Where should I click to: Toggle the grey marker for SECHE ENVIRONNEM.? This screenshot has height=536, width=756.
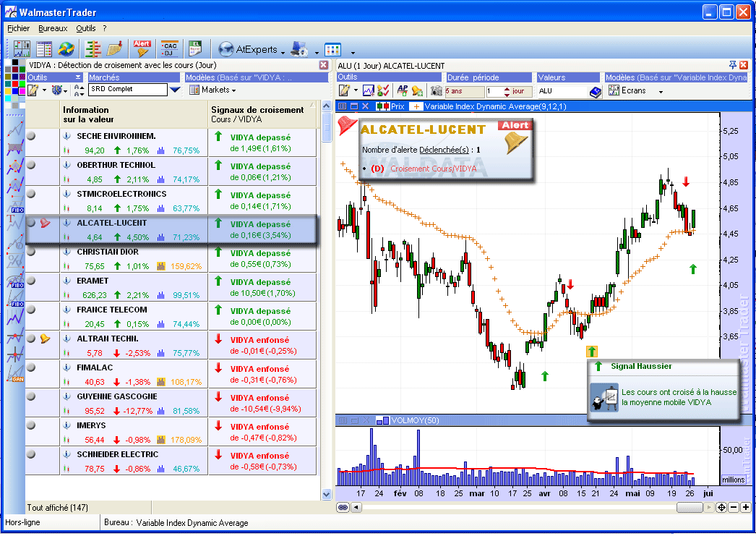[31, 136]
